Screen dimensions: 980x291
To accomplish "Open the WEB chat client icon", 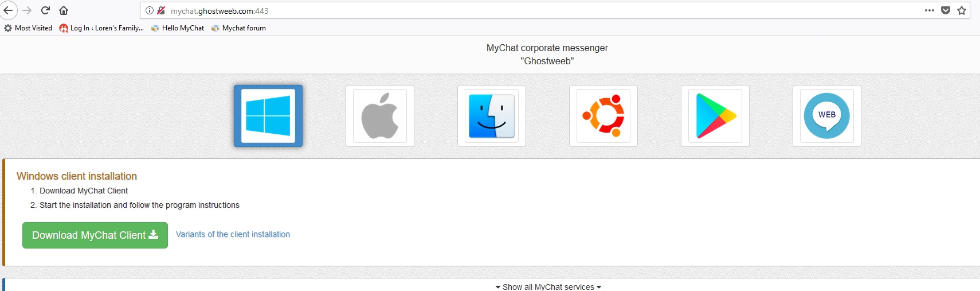I will (827, 116).
